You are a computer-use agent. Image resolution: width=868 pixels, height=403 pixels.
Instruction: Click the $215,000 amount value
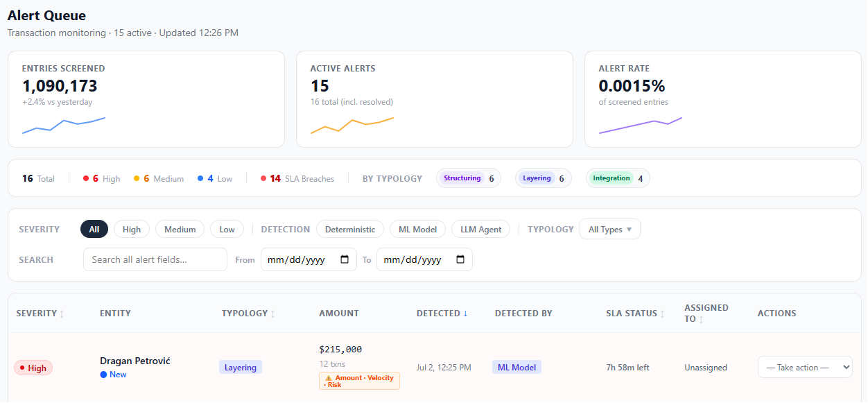[340, 349]
